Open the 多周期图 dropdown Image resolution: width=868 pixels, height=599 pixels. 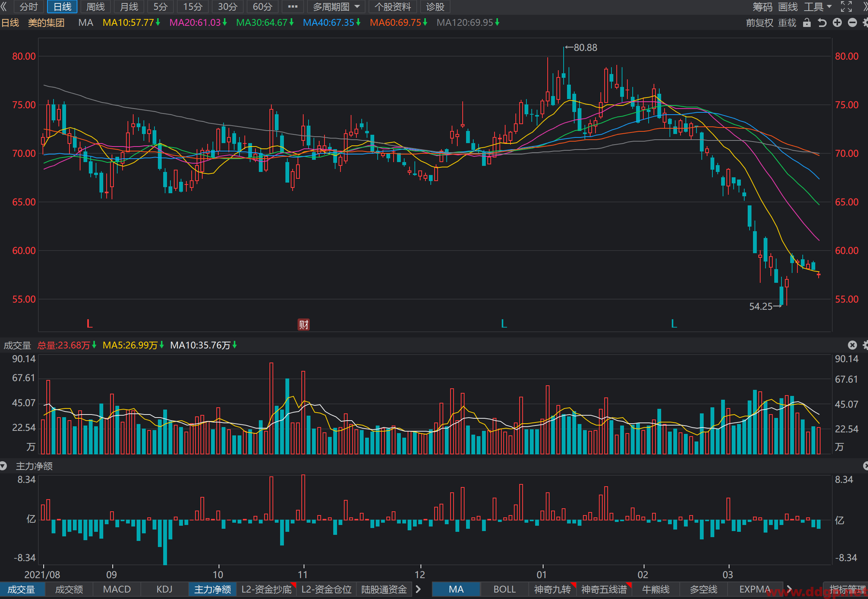click(336, 6)
